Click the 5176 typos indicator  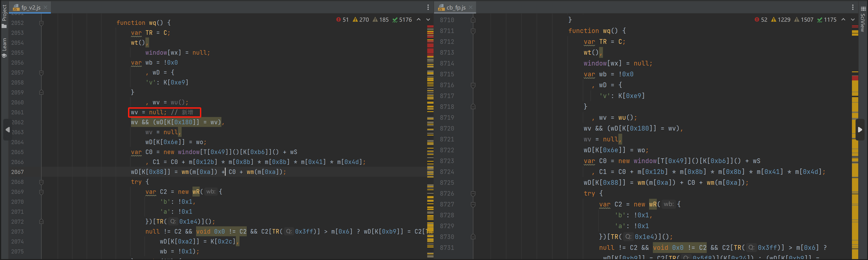coord(402,20)
